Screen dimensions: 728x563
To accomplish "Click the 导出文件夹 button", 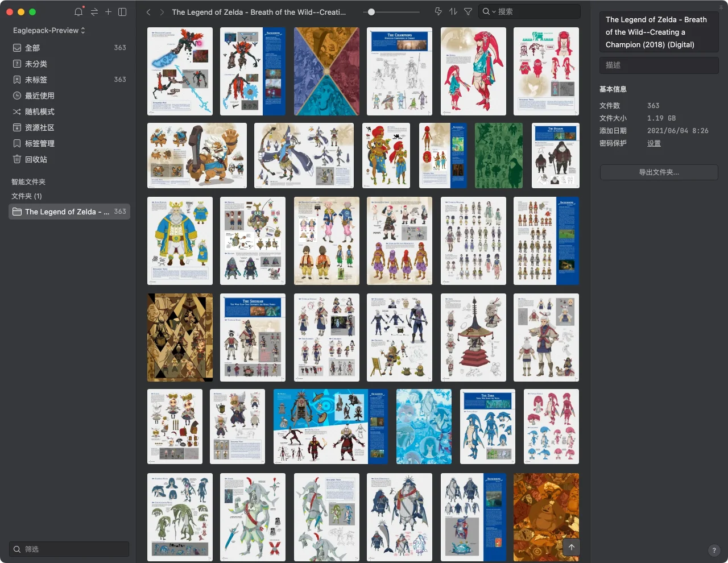I will pos(659,172).
